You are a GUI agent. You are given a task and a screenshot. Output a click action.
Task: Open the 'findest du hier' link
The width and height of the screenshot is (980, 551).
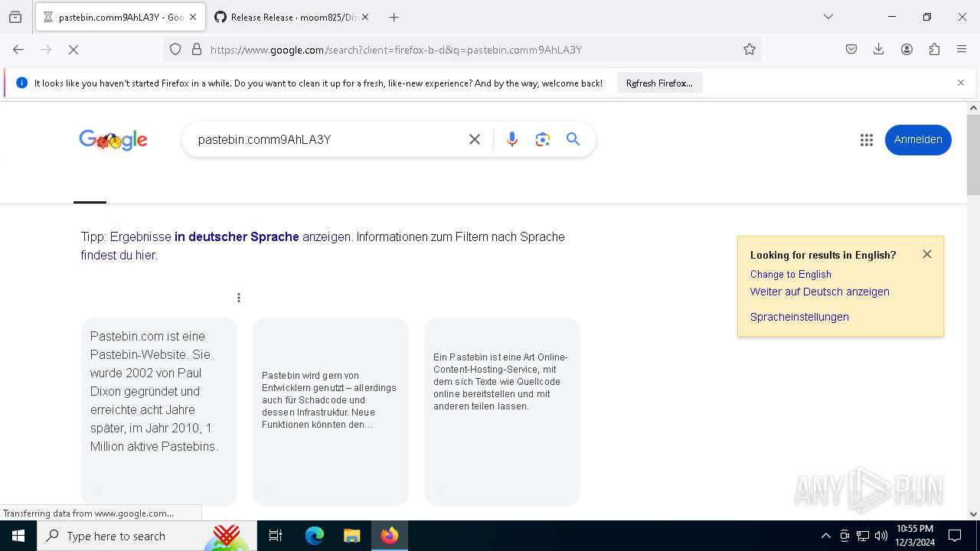pos(118,256)
